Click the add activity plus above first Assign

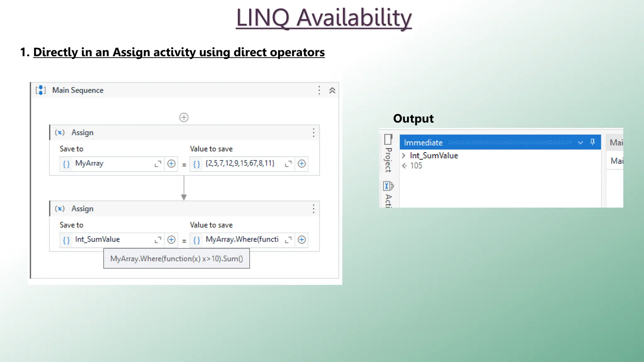184,118
